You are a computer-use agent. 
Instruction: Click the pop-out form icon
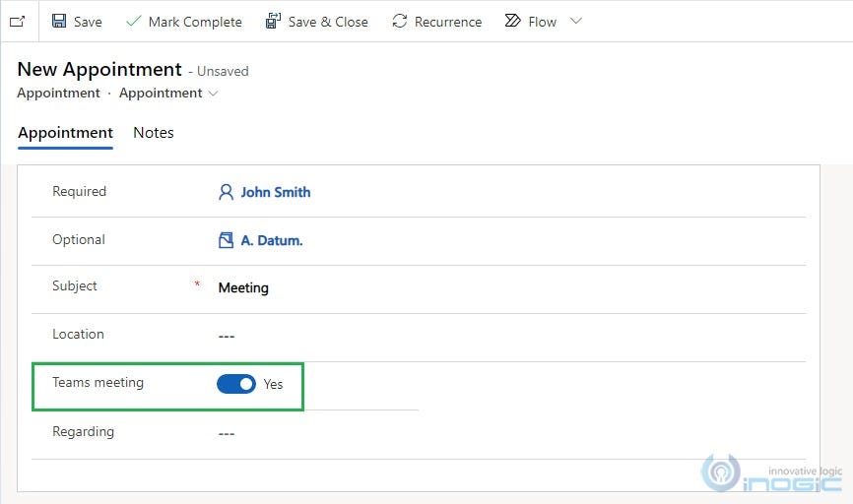[18, 22]
